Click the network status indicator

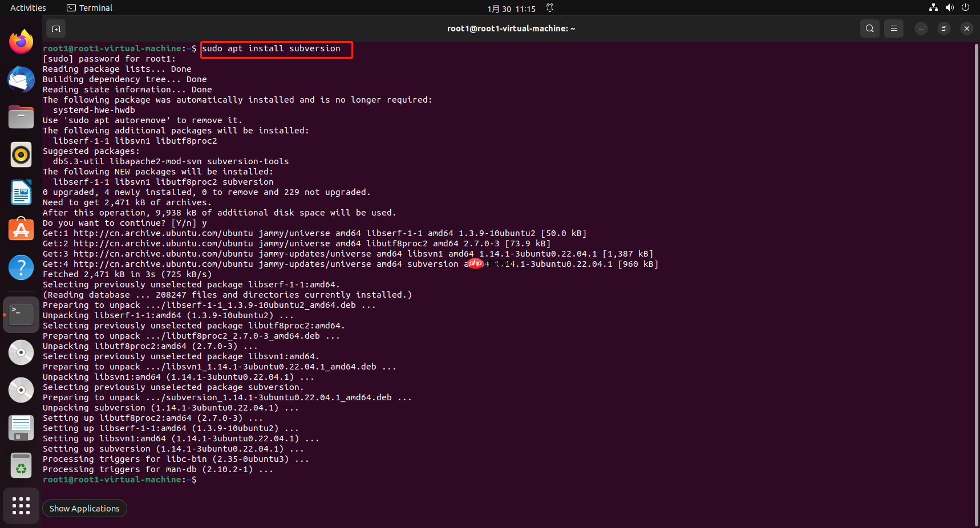click(x=933, y=7)
